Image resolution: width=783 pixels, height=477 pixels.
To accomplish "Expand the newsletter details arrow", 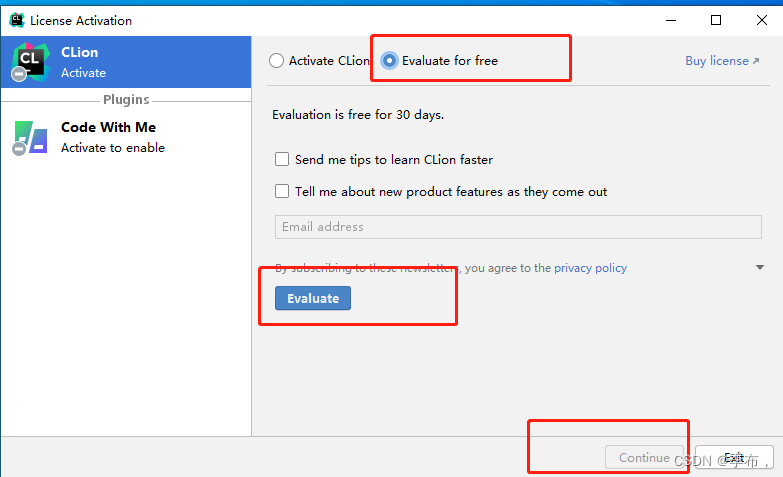I will coord(760,268).
